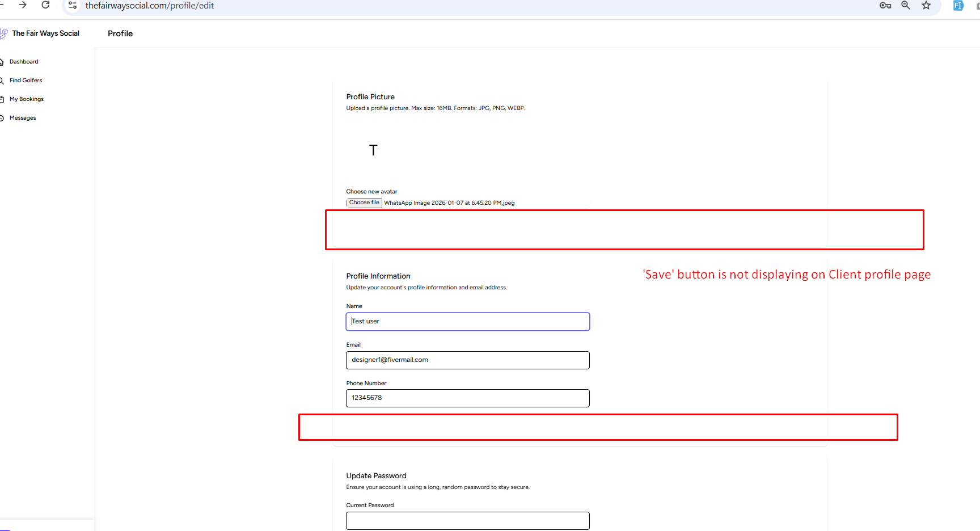Click the Fair Ways Social logo icon
This screenshot has height=531, width=980.
tap(3, 33)
